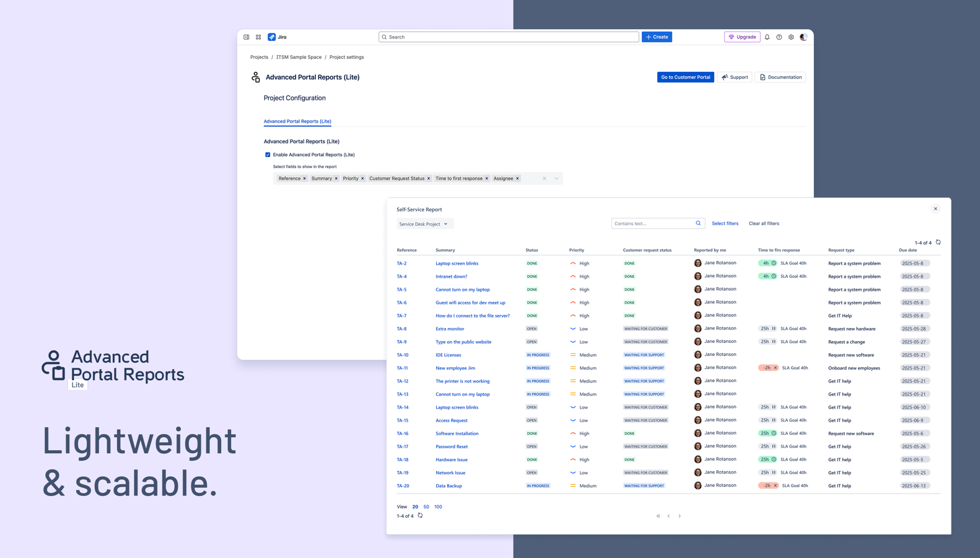Open 'IDE Licenses' request

tap(448, 355)
